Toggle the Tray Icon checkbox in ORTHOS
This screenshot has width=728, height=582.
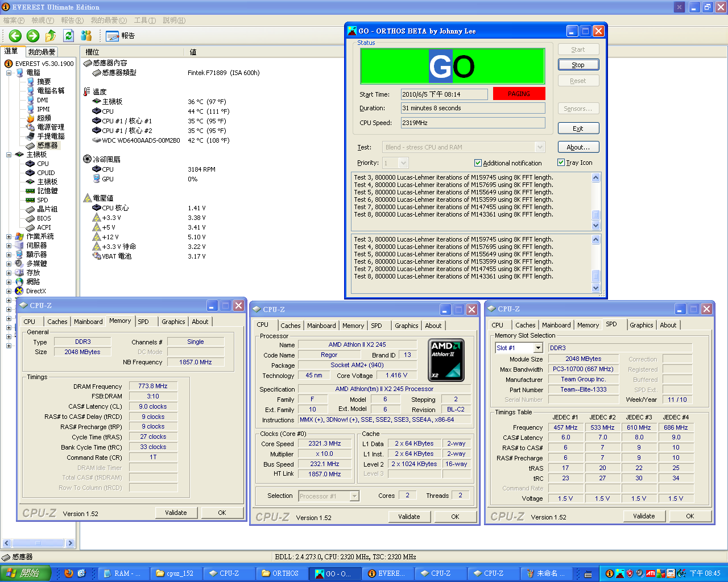561,163
